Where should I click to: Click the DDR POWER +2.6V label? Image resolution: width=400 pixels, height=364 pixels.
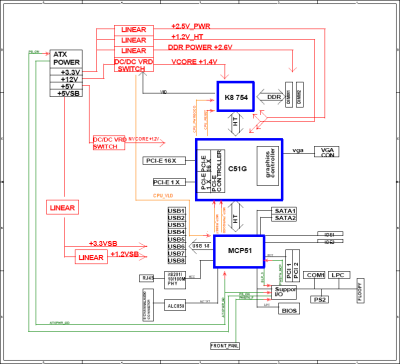click(x=200, y=47)
